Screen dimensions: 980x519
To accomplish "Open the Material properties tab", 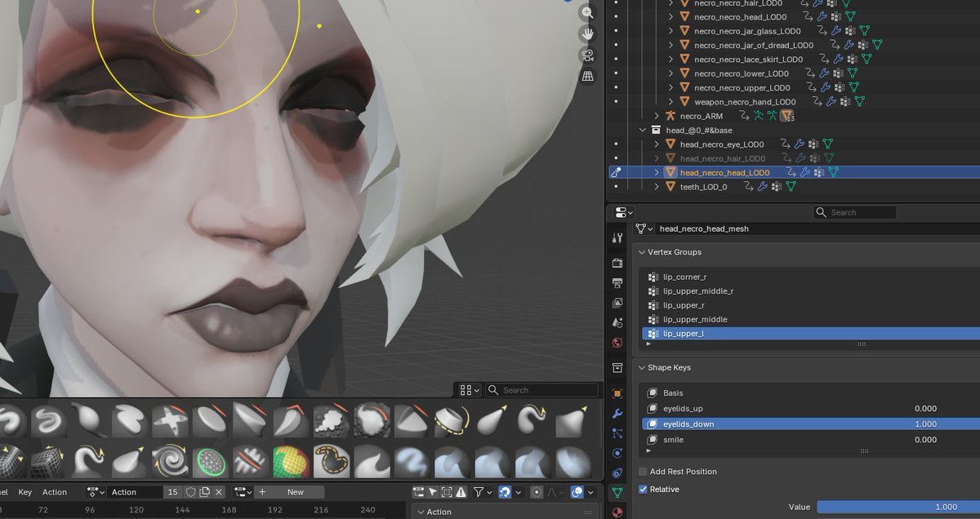I will 617,511.
